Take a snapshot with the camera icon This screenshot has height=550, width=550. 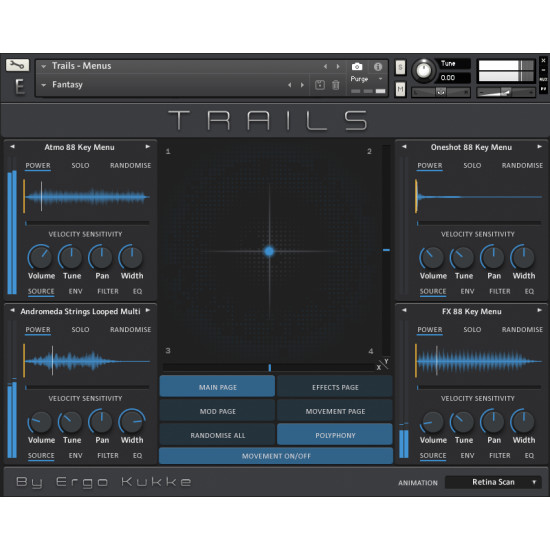357,67
